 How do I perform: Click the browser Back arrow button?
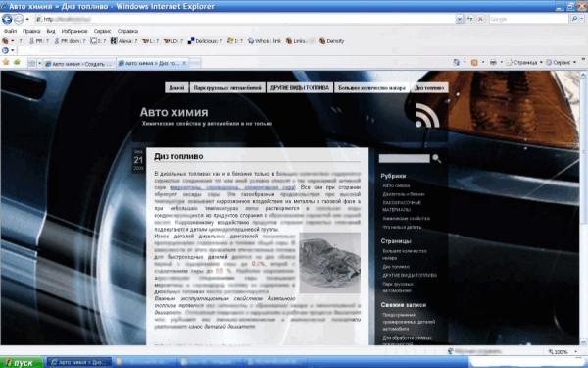point(7,19)
